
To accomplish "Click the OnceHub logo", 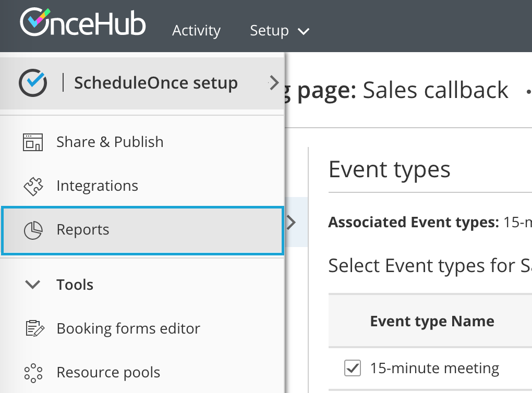I will (x=82, y=23).
